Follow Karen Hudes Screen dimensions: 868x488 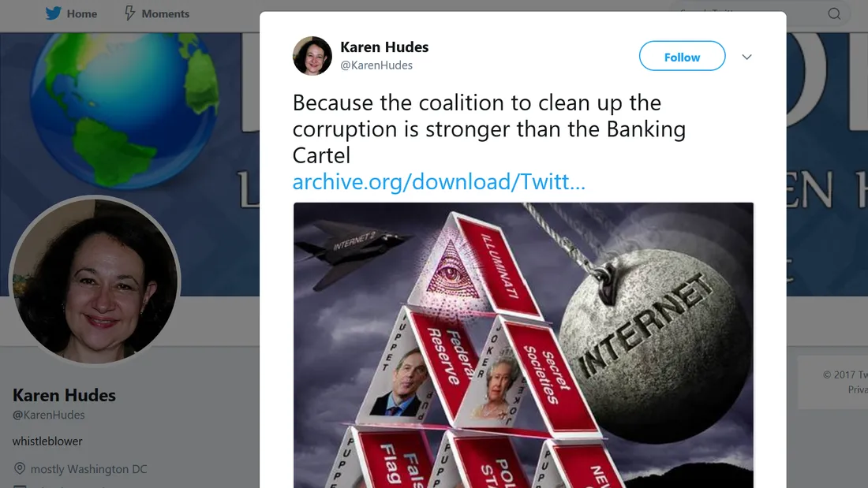[x=682, y=56]
